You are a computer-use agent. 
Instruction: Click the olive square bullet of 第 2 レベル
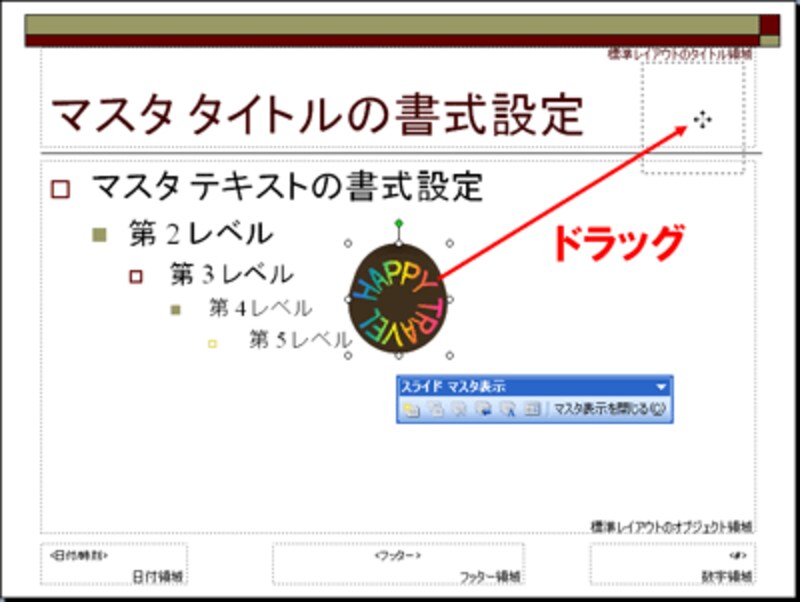99,235
